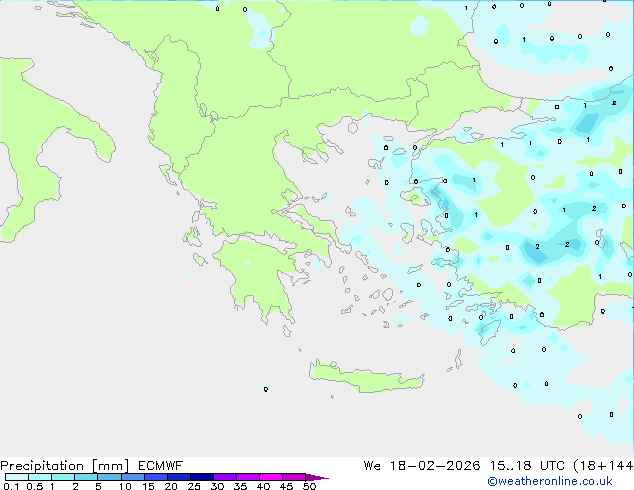Select the 40–45 mm magenta legend swatch

(x=271, y=477)
